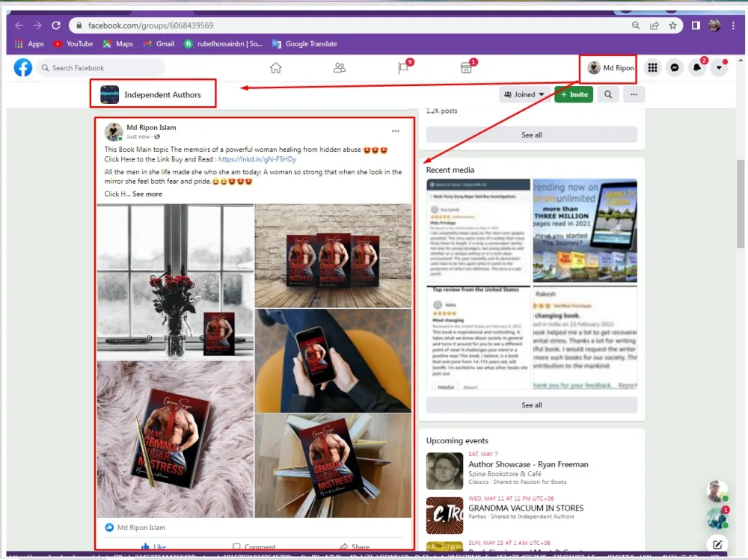Open the book on open pages photo
This screenshot has height=560, width=748.
point(333,466)
